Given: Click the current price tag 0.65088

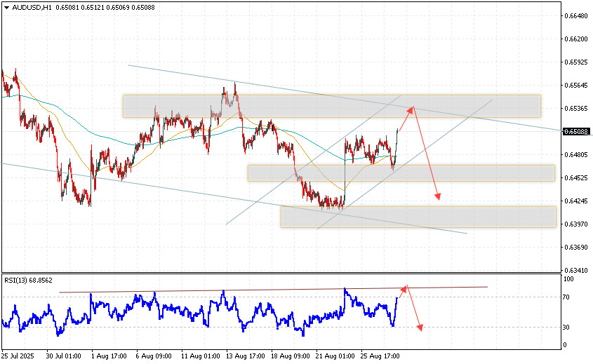Looking at the screenshot, I should pos(576,132).
